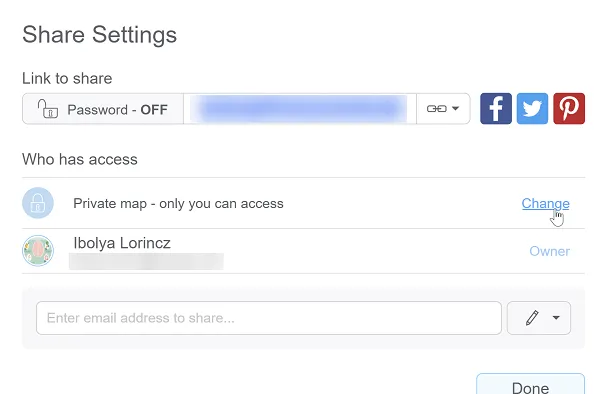Click the Done button
This screenshot has width=600, height=394.
pyautogui.click(x=530, y=384)
